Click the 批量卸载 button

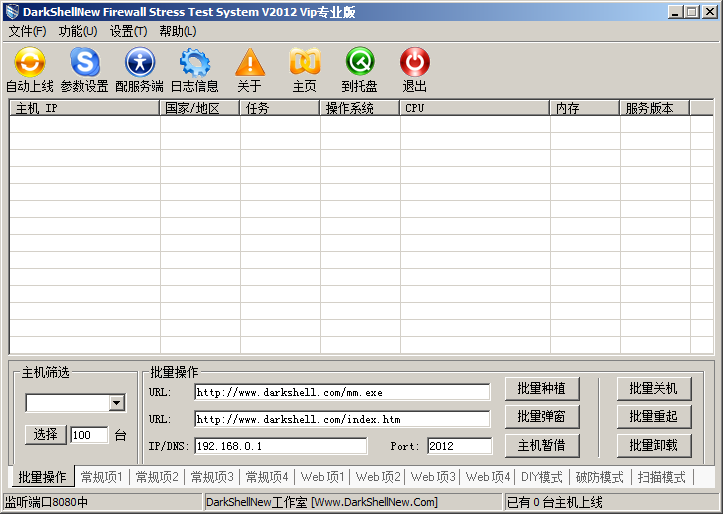click(x=653, y=445)
